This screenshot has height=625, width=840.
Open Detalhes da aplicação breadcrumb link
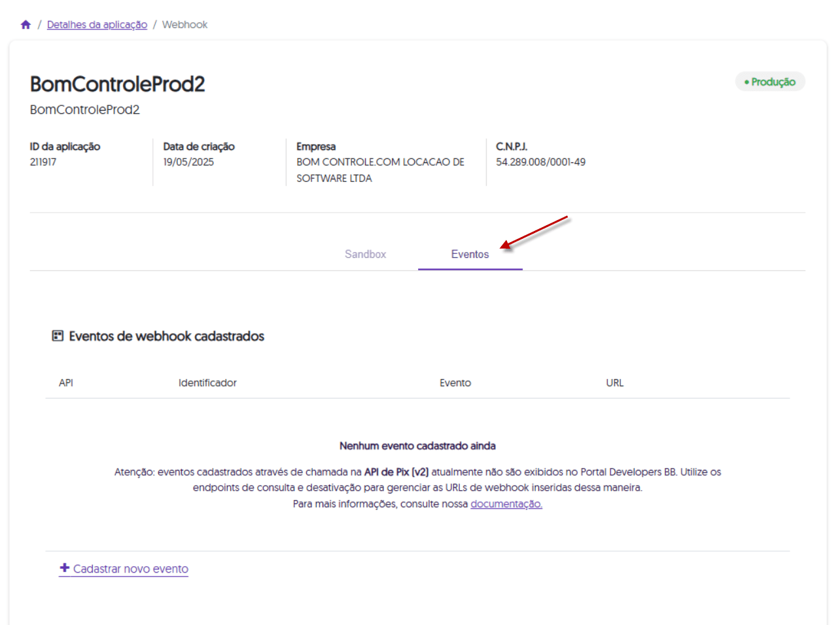pos(97,25)
